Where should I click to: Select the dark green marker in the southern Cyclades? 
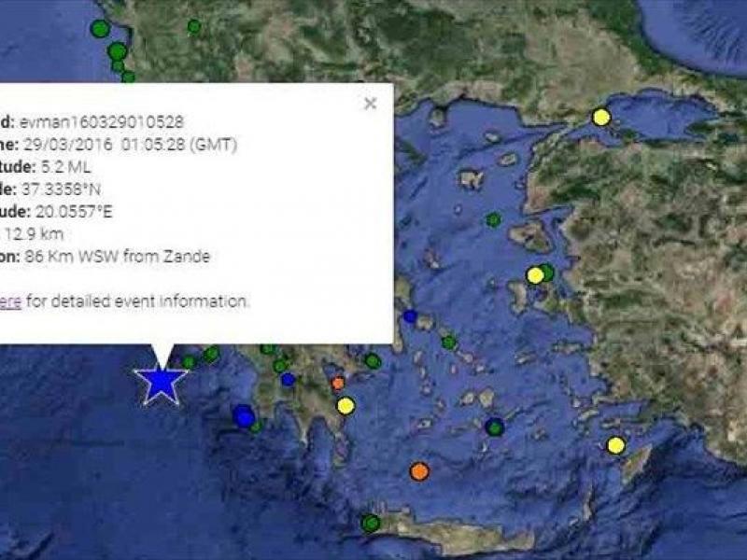[495, 427]
